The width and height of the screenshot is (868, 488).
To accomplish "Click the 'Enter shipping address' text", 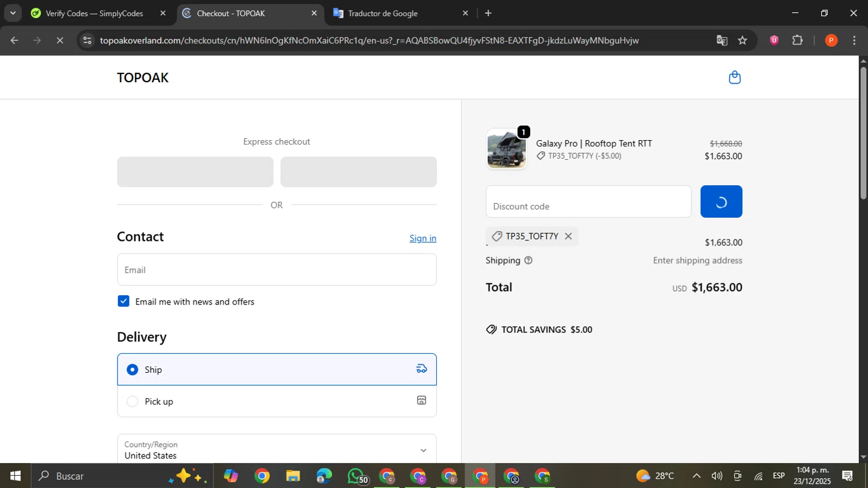I will point(697,260).
